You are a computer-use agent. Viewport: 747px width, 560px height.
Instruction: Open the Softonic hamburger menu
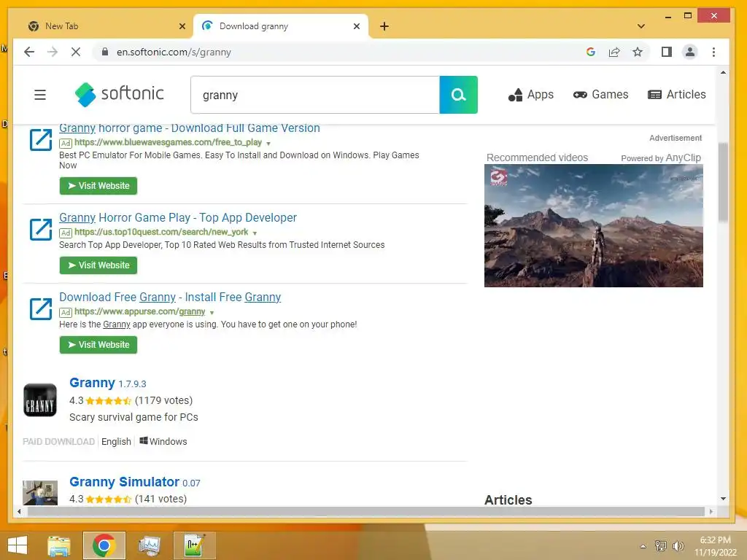pyautogui.click(x=40, y=95)
